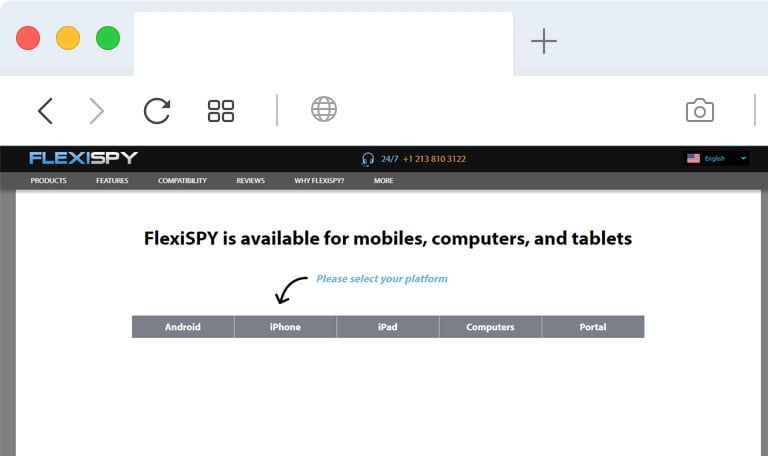
Task: Open the WHY FLEXISPY? menu
Action: pos(319,181)
